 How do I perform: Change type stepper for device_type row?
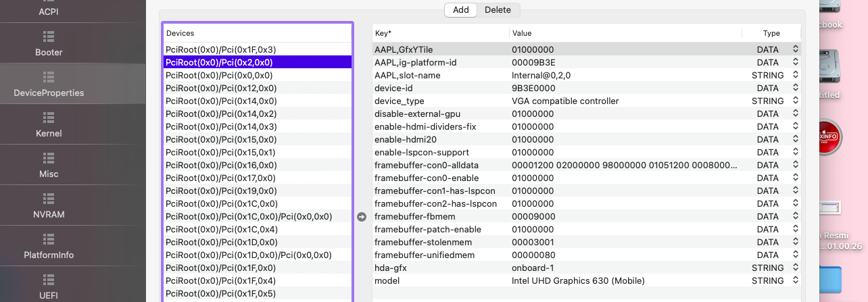click(x=796, y=101)
